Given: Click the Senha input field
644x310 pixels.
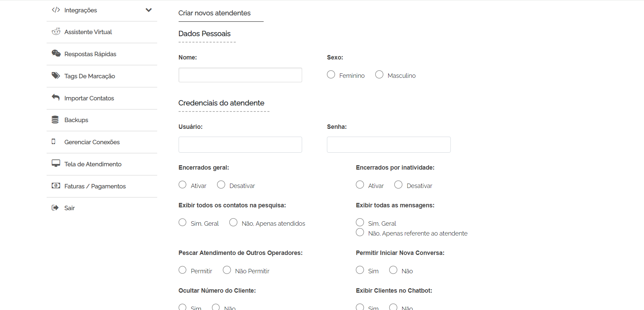Looking at the screenshot, I should pyautogui.click(x=389, y=144).
